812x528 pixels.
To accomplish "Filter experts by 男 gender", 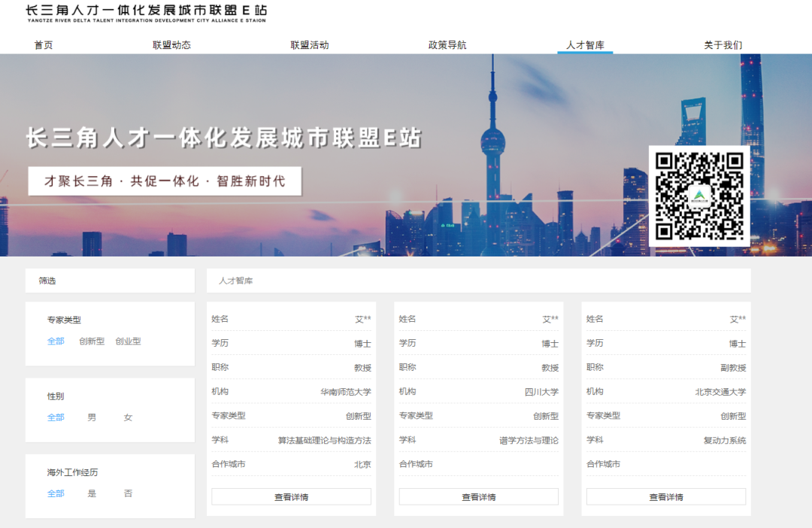I will [x=92, y=416].
